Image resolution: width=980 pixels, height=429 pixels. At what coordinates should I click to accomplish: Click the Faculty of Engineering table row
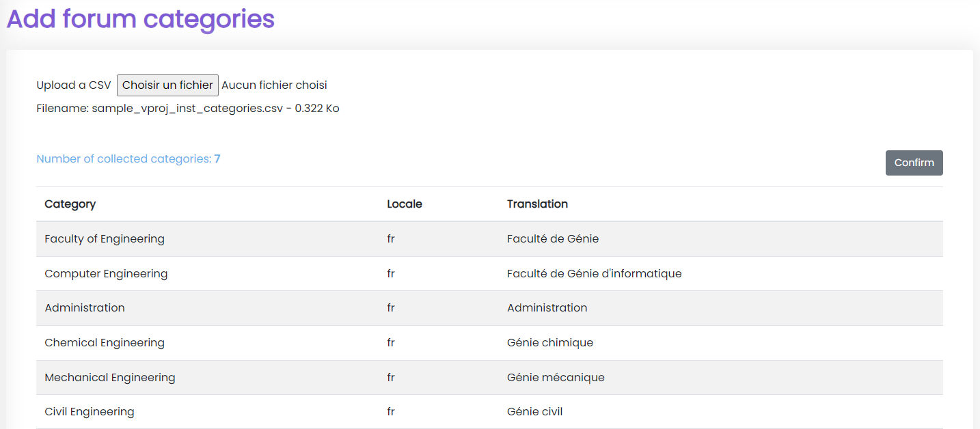click(x=104, y=238)
